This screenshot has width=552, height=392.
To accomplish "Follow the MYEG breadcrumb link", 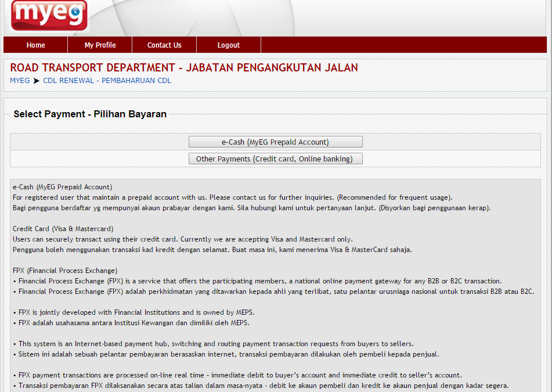I will 20,81.
